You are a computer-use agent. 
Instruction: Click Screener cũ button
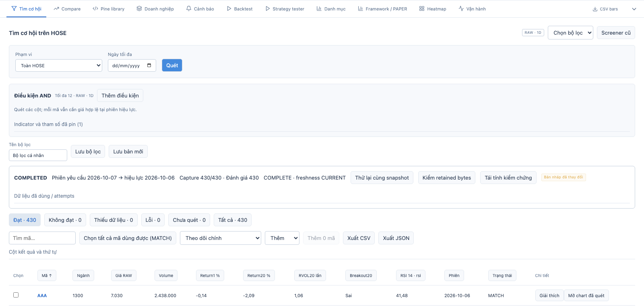[616, 33]
